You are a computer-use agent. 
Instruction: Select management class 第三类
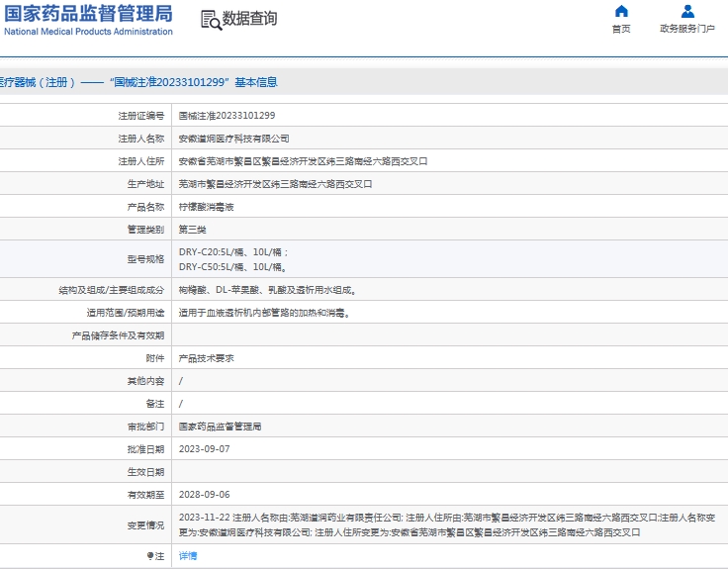(x=193, y=230)
